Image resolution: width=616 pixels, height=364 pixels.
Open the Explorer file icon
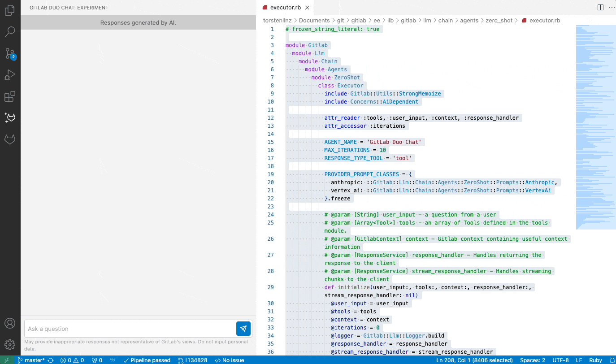tap(10, 10)
